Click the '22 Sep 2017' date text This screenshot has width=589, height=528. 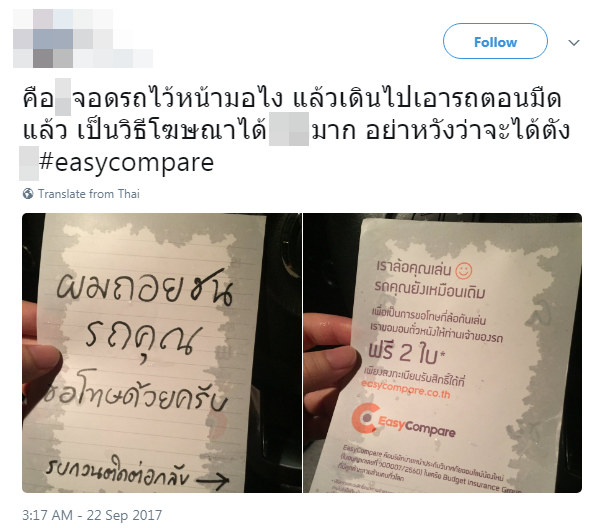pos(124,515)
